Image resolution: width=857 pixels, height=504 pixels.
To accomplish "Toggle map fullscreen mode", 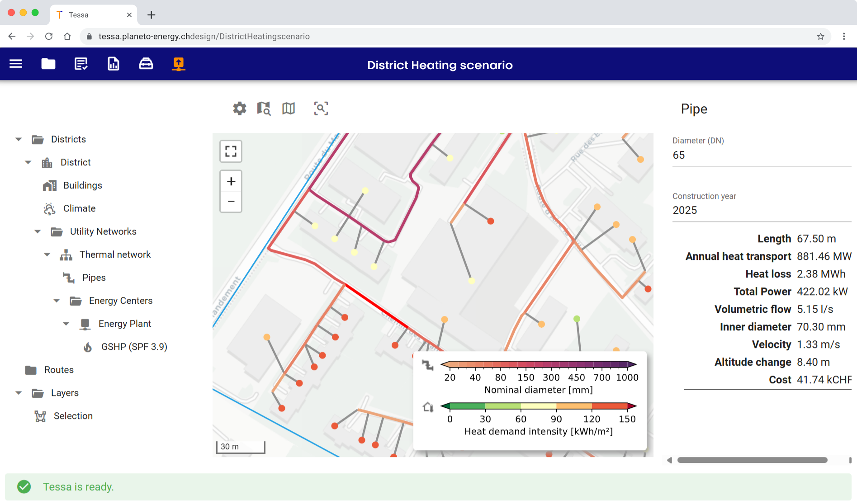I will (x=231, y=151).
